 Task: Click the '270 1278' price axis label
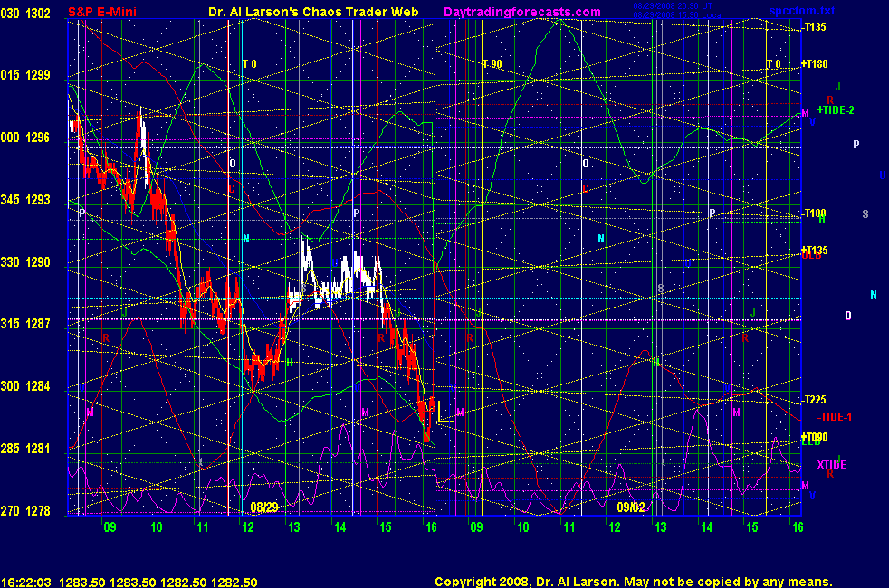pos(25,511)
